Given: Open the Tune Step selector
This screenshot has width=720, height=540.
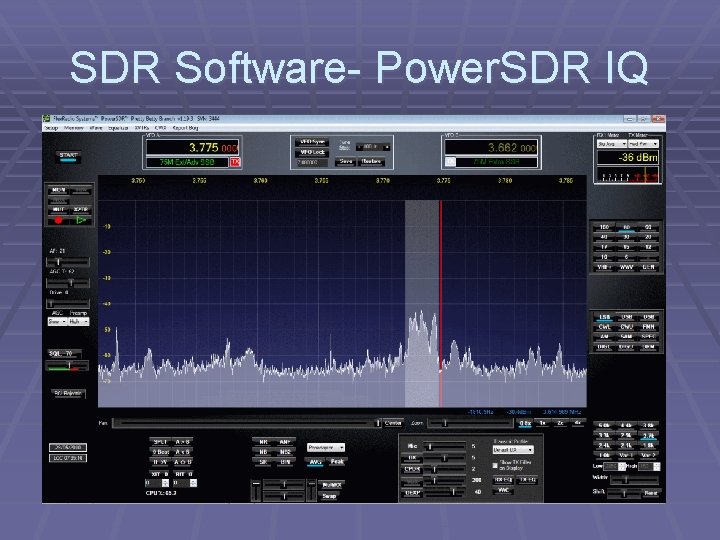Looking at the screenshot, I should point(373,147).
